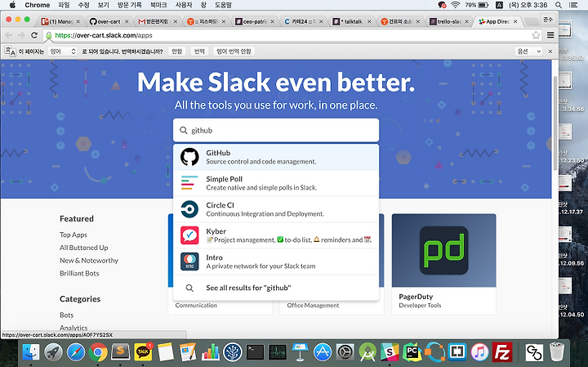
Task: Open the PagerDuty app card
Action: (444, 264)
